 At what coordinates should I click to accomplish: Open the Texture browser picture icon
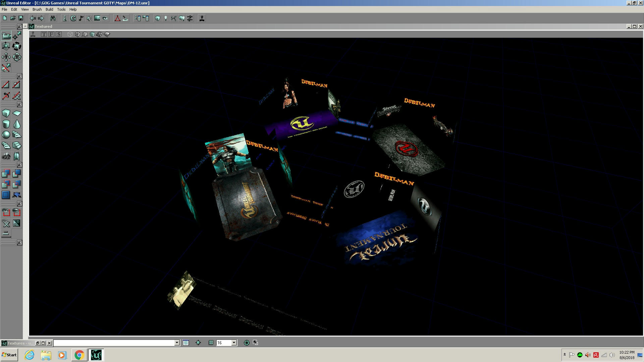(97, 18)
